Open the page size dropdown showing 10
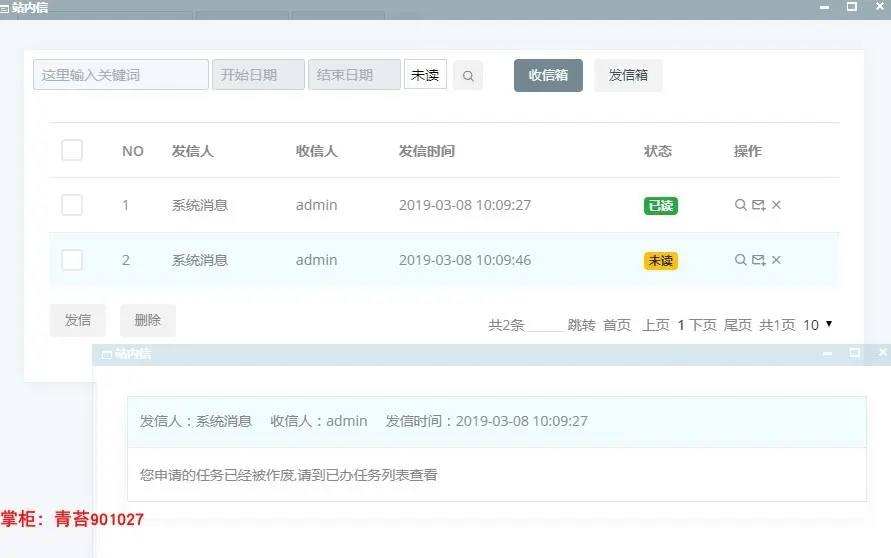 818,325
